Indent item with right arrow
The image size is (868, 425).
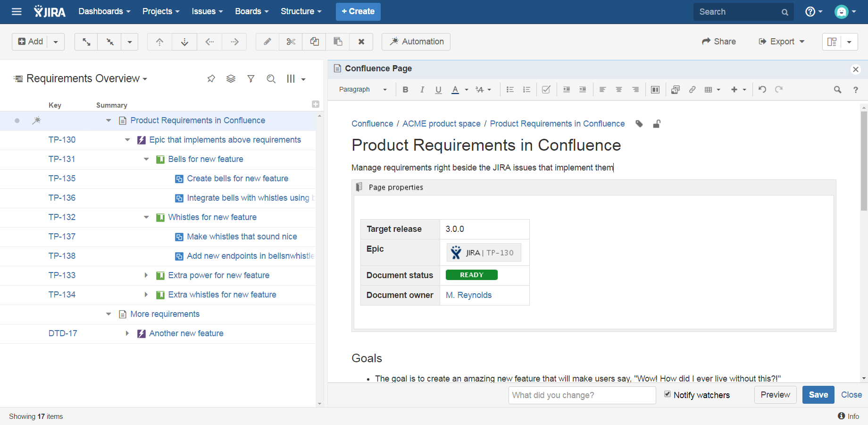point(234,42)
